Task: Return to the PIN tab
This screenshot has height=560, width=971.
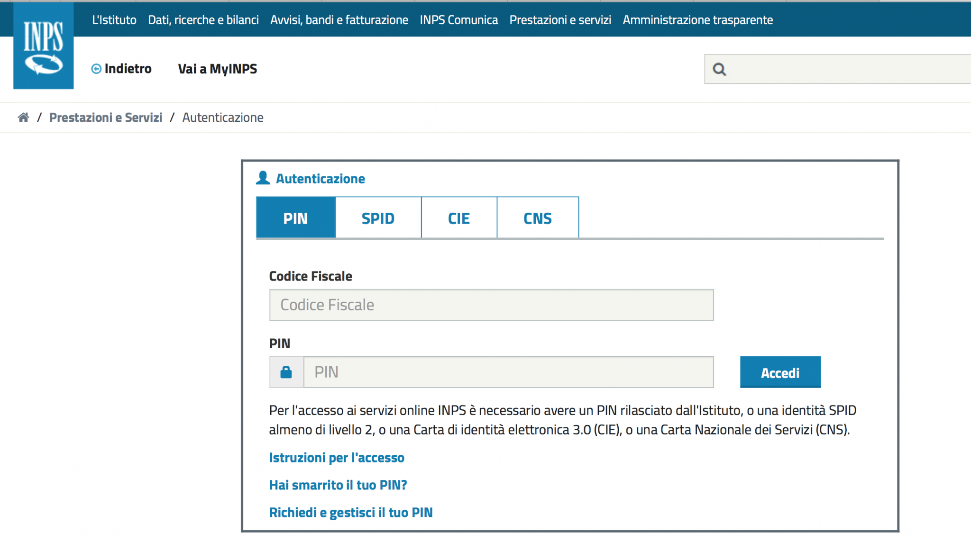Action: pyautogui.click(x=295, y=217)
